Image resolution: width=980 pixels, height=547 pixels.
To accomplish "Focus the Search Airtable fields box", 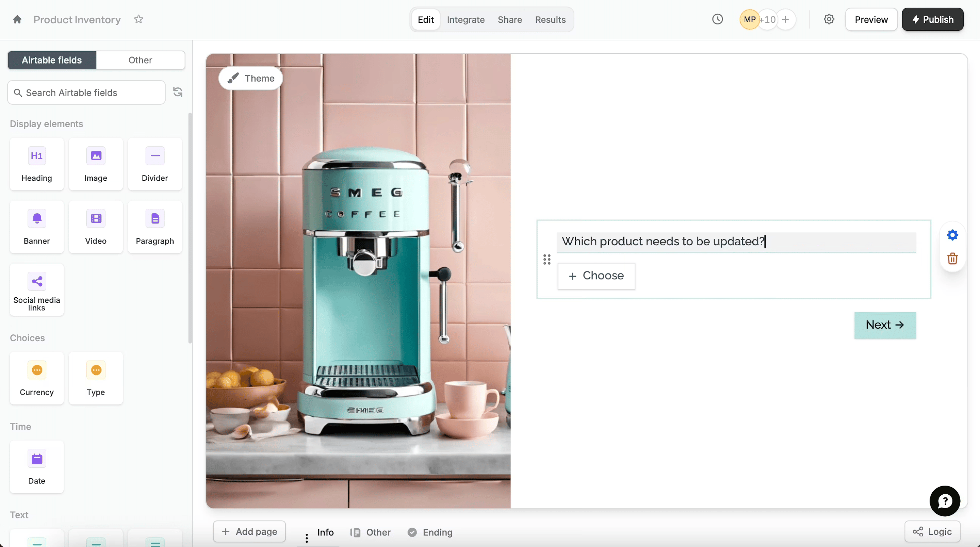I will pos(86,93).
